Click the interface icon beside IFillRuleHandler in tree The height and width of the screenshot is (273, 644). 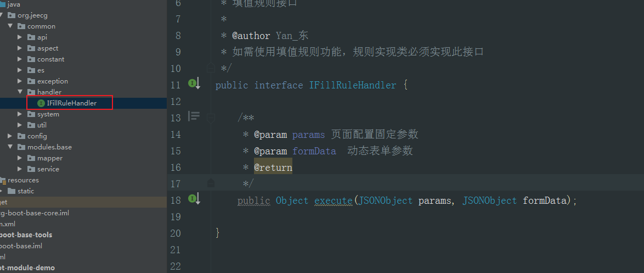(41, 103)
